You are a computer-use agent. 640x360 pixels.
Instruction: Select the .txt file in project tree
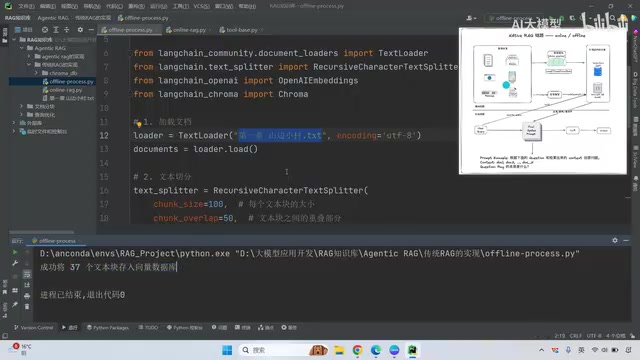(x=68, y=98)
